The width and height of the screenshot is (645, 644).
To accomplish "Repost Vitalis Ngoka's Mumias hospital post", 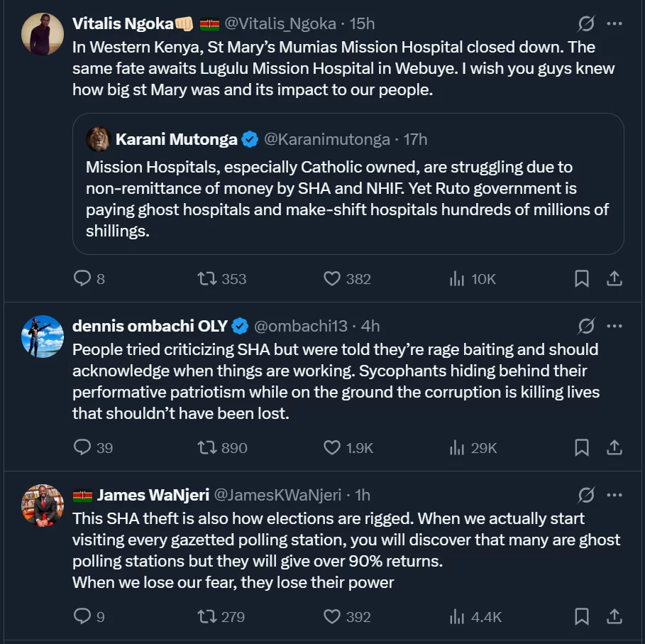I will point(208,279).
